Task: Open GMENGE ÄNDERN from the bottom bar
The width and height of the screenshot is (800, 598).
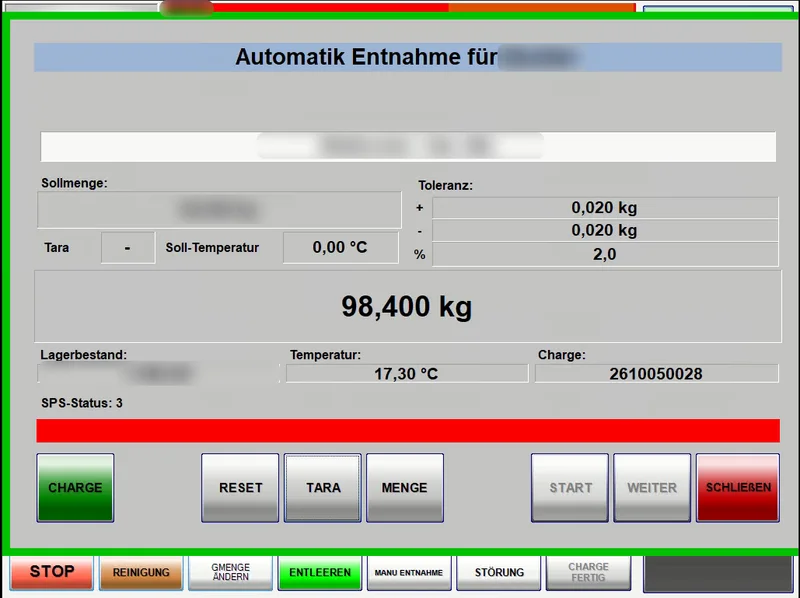Action: click(x=230, y=572)
